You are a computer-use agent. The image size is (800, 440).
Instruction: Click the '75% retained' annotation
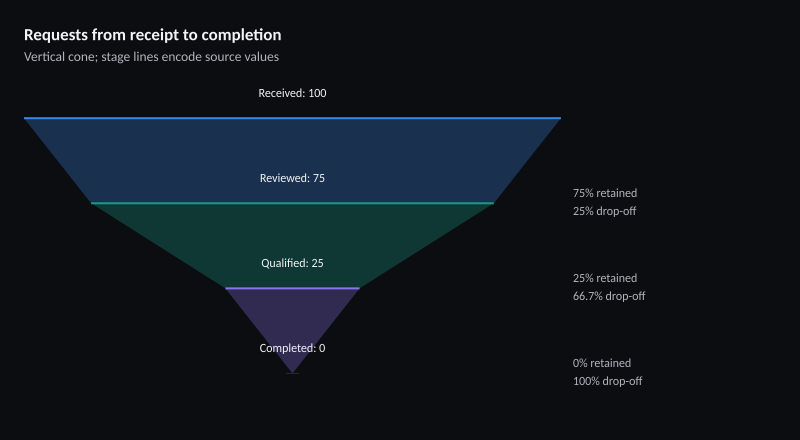click(605, 193)
